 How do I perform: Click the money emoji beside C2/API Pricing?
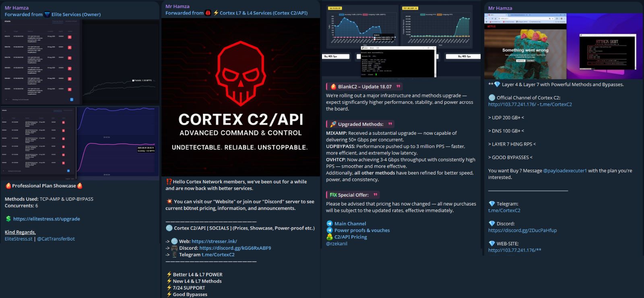(330, 237)
